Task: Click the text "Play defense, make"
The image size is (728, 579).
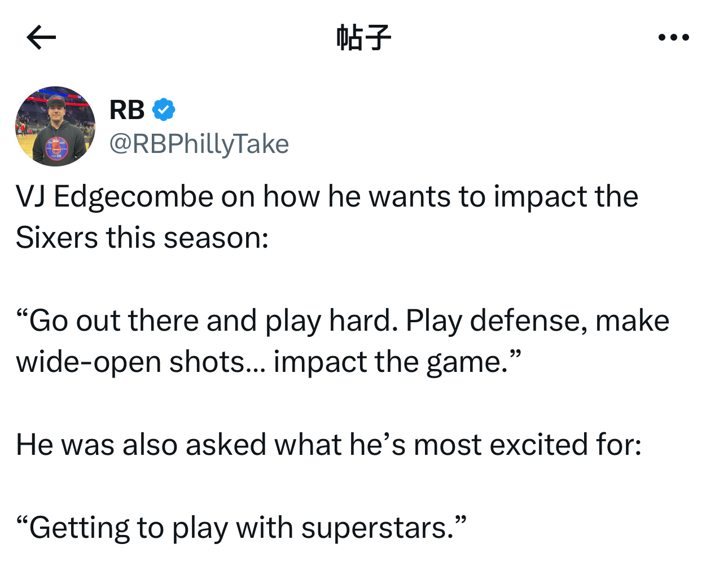Action: point(537,321)
